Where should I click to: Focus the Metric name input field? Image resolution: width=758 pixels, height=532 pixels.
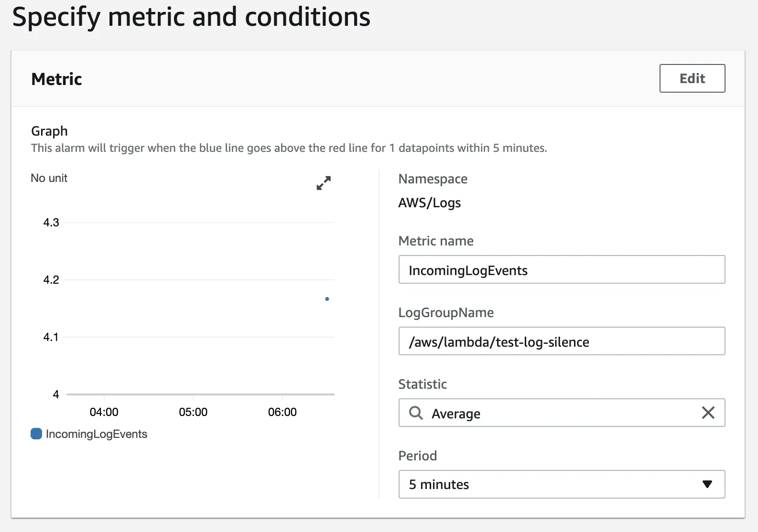pyautogui.click(x=562, y=270)
